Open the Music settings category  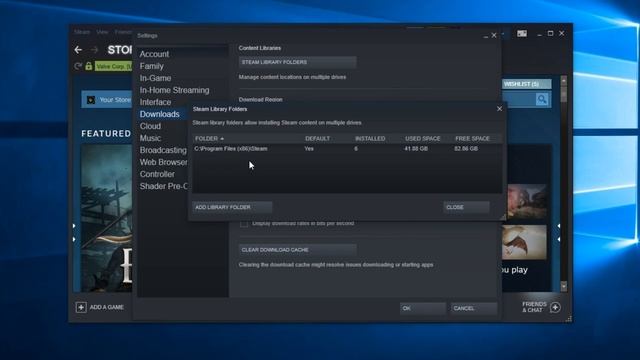tap(150, 138)
